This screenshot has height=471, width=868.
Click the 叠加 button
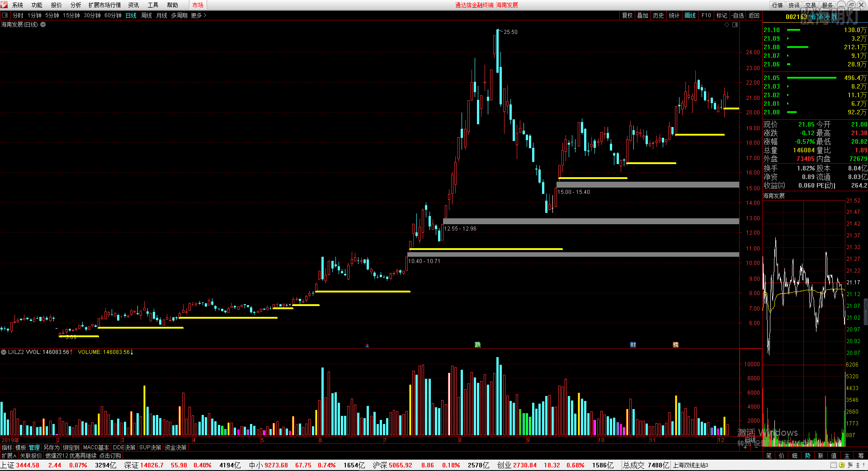click(643, 15)
